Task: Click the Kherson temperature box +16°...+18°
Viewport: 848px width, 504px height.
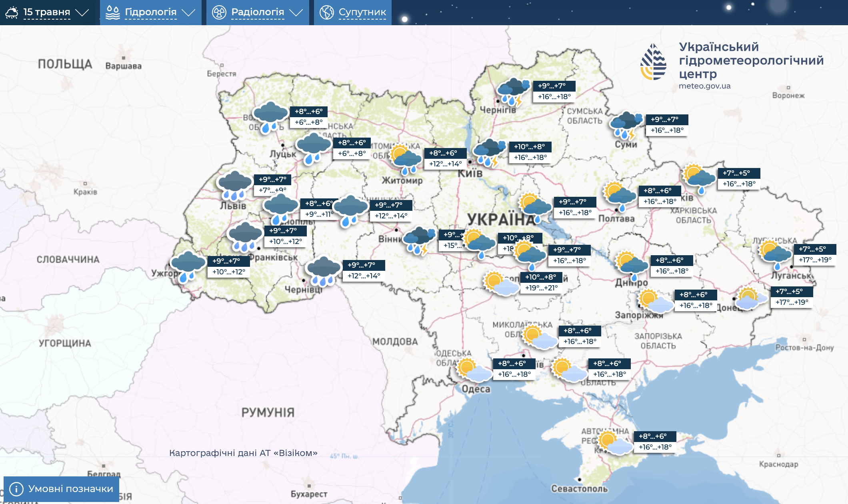Action: click(x=609, y=374)
